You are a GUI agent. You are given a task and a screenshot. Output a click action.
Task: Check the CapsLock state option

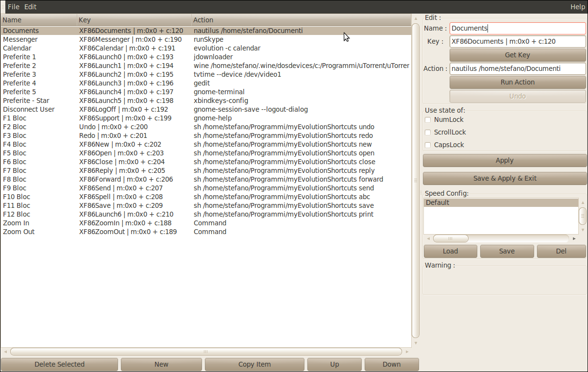(428, 145)
